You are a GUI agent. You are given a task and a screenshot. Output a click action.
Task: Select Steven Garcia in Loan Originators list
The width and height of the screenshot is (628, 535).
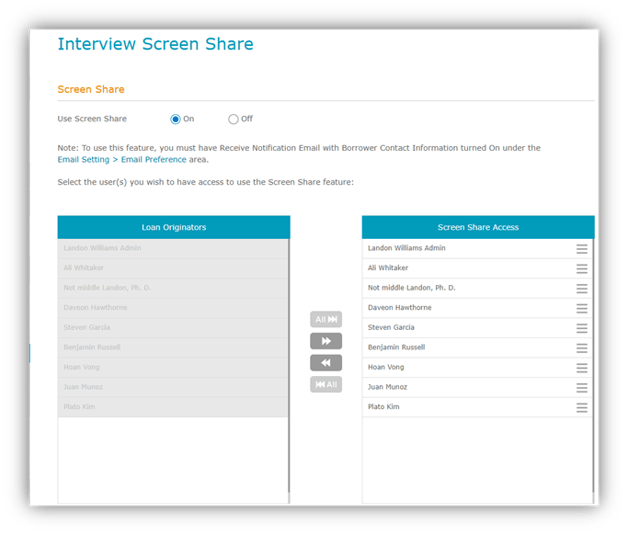(x=85, y=328)
